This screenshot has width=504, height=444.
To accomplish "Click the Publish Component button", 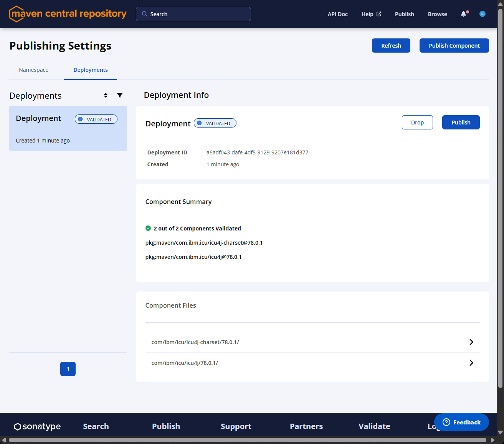I will [454, 45].
